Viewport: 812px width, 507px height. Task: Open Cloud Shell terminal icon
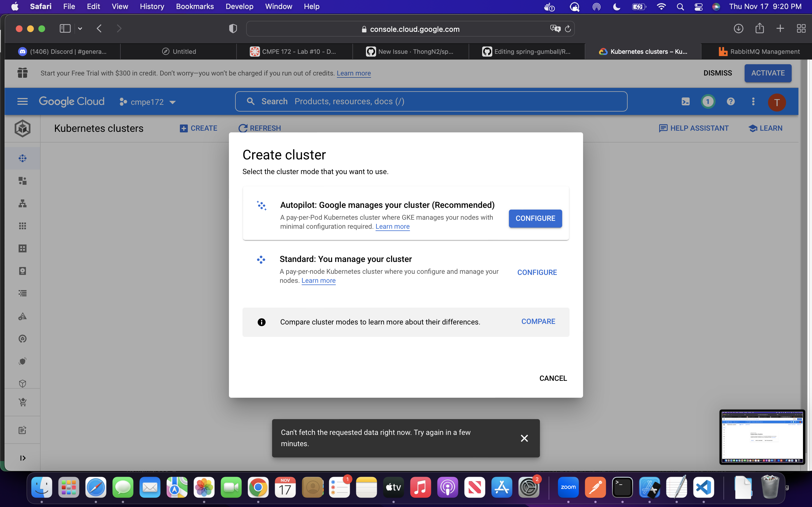[x=685, y=102]
